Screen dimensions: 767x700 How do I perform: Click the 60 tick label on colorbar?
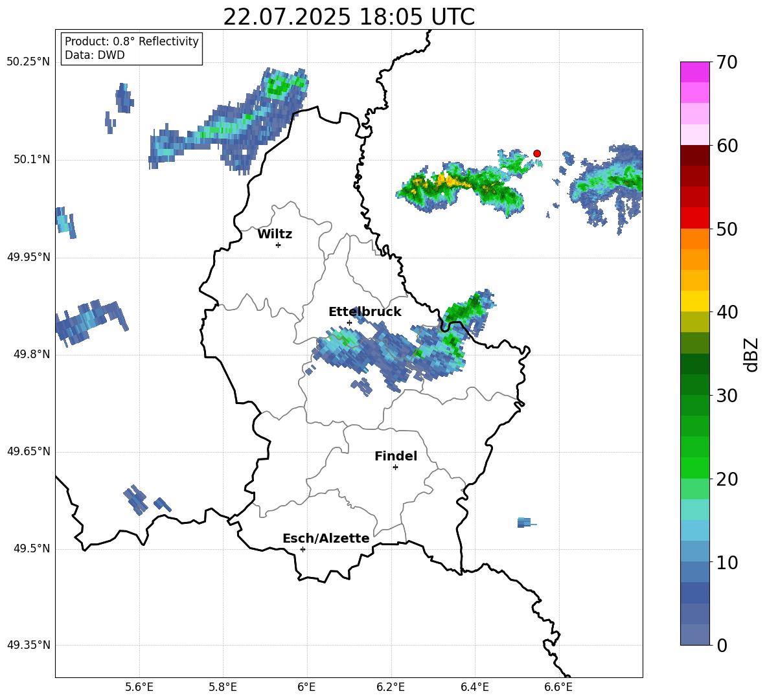[727, 146]
